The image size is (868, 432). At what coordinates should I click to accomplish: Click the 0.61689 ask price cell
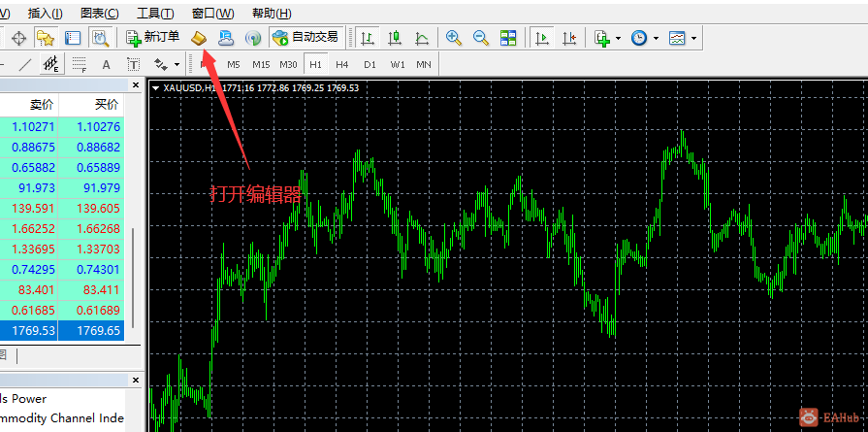coord(91,310)
